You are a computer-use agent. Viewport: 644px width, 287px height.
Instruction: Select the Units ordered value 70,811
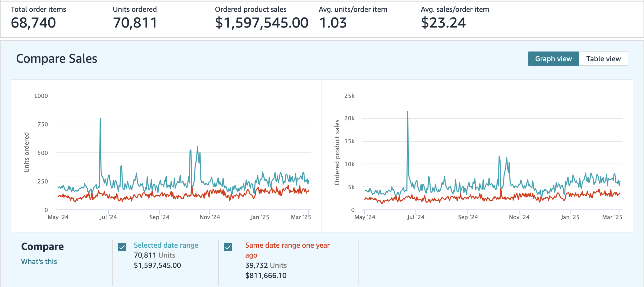[135, 23]
